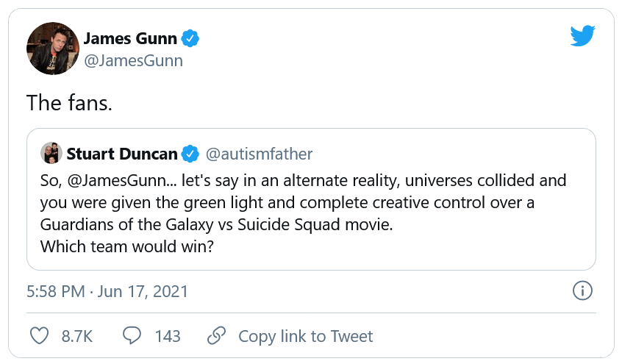The width and height of the screenshot is (622, 364).
Task: Open James Gunn's profile picture
Action: tap(52, 49)
